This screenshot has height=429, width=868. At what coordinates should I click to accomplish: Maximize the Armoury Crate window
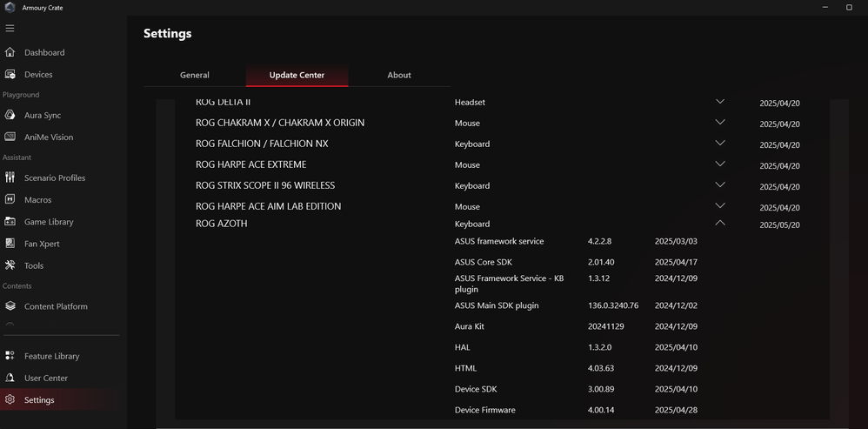click(849, 7)
